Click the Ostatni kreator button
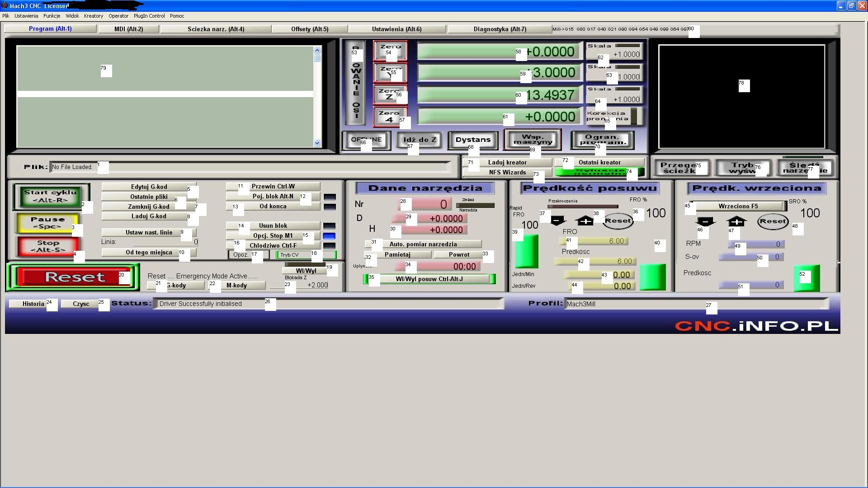 pyautogui.click(x=599, y=162)
